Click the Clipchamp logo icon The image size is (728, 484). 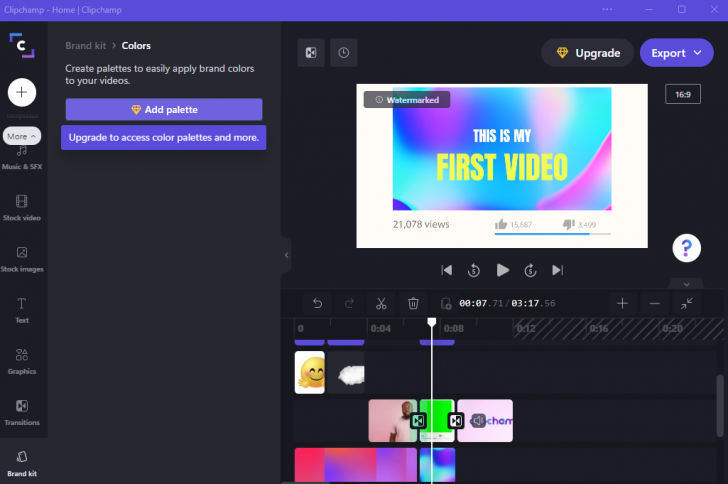coord(22,46)
